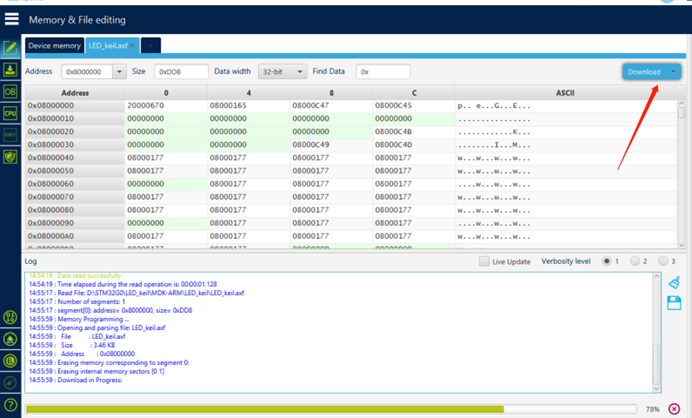Enable the Live Update checkbox
Viewport: 692px width, 418px height.
click(x=484, y=261)
